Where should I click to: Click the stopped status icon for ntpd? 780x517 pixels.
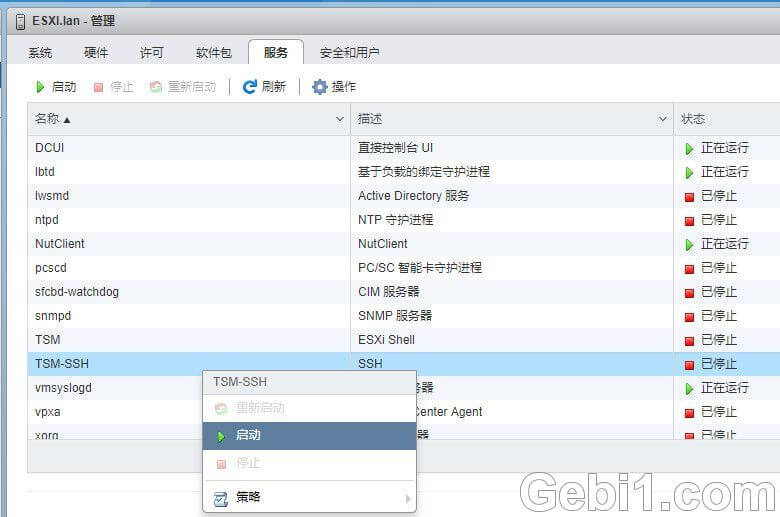tap(689, 220)
